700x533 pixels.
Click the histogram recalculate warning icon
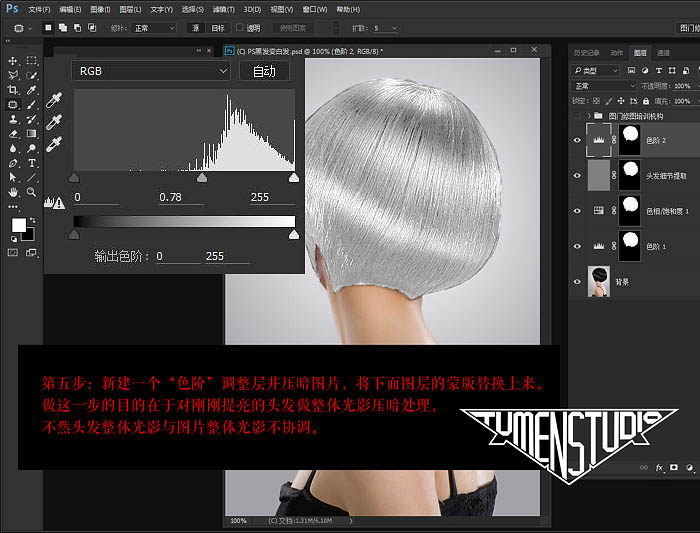[54, 203]
